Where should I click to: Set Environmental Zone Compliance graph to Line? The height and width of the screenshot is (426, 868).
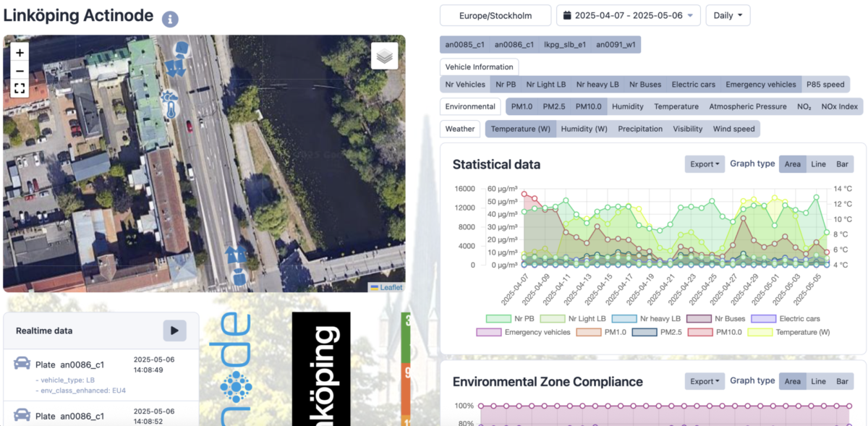(x=818, y=381)
